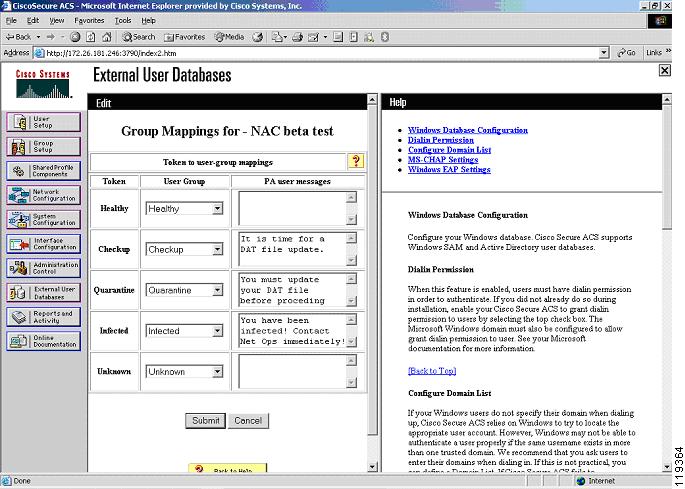This screenshot has height=489, width=685.
Task: Click Quarantine message box scroll down arrow
Action: (351, 301)
